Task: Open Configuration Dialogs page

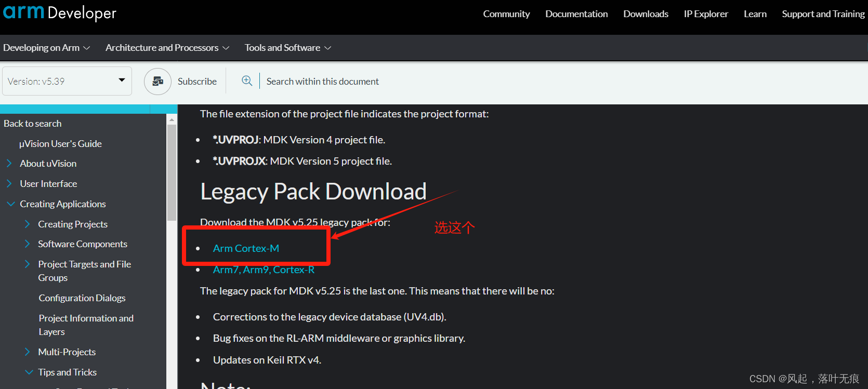Action: tap(82, 298)
